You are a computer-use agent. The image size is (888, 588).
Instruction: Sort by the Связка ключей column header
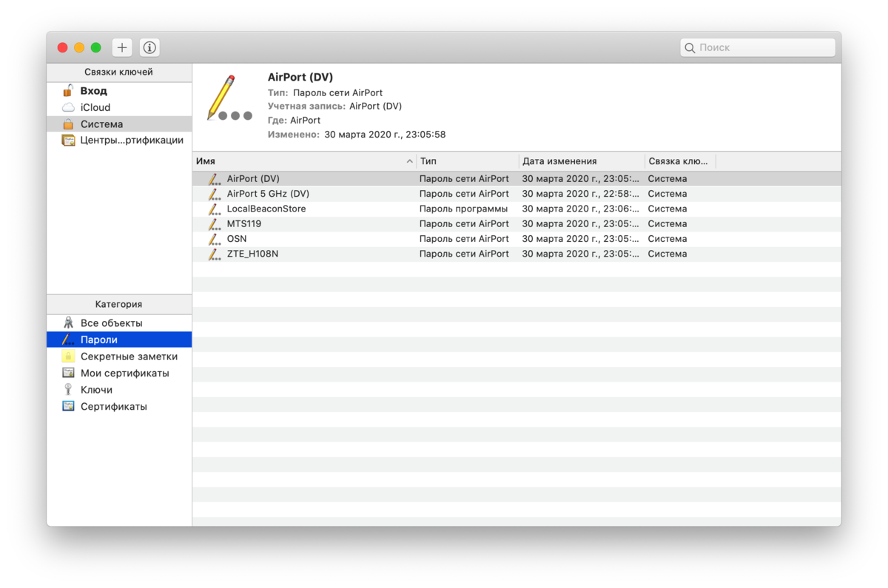coord(680,161)
